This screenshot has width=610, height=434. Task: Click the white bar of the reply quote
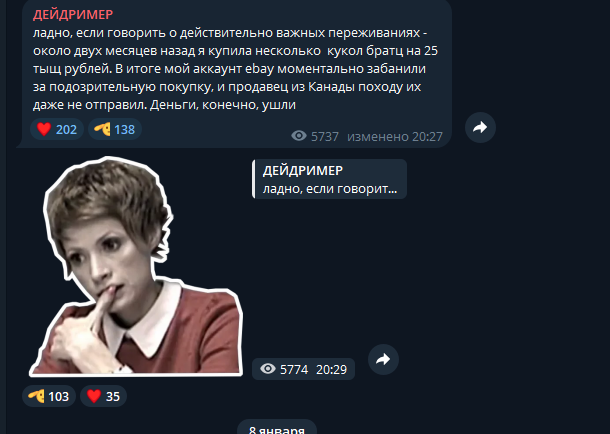coord(254,179)
